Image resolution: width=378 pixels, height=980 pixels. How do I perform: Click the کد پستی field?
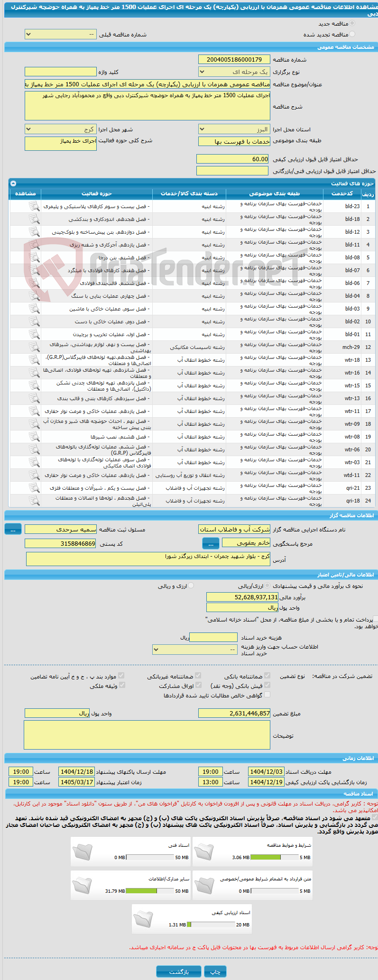61,543
